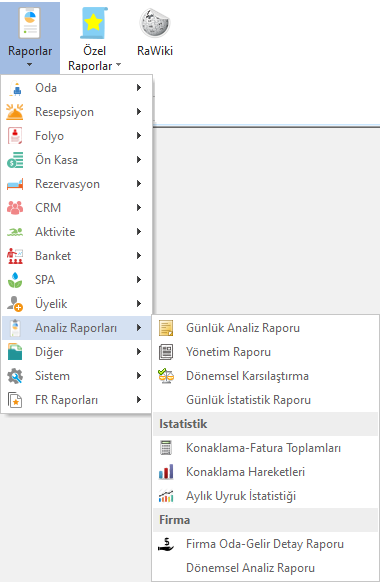The image size is (380, 582).
Task: Expand the Folyo submenu arrow
Action: pyautogui.click(x=139, y=135)
